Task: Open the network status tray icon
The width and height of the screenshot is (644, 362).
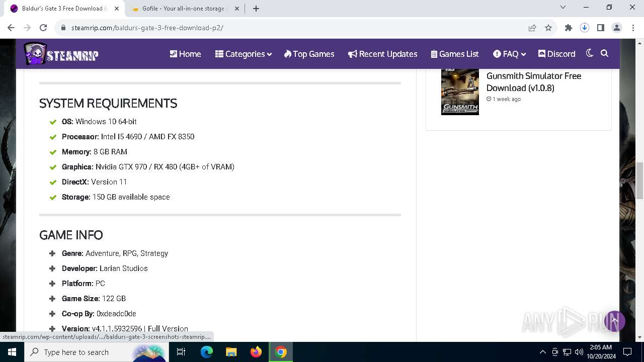Action: coord(567,352)
